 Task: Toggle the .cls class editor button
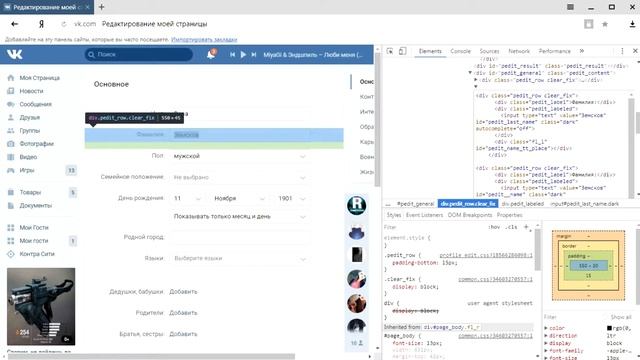[x=511, y=227]
